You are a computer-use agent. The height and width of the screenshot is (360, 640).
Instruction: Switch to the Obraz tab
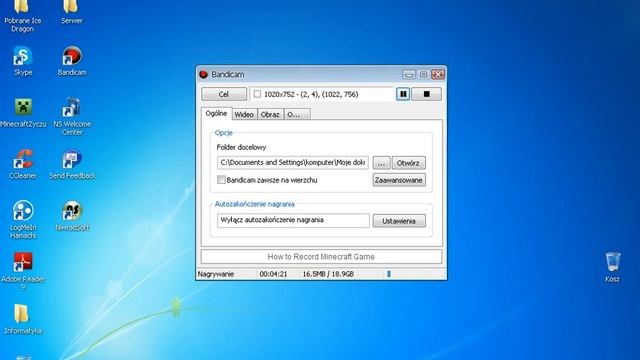click(x=270, y=114)
